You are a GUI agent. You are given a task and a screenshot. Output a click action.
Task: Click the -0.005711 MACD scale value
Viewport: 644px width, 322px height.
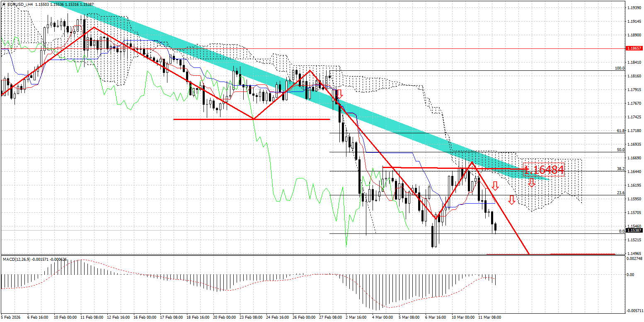(634, 310)
